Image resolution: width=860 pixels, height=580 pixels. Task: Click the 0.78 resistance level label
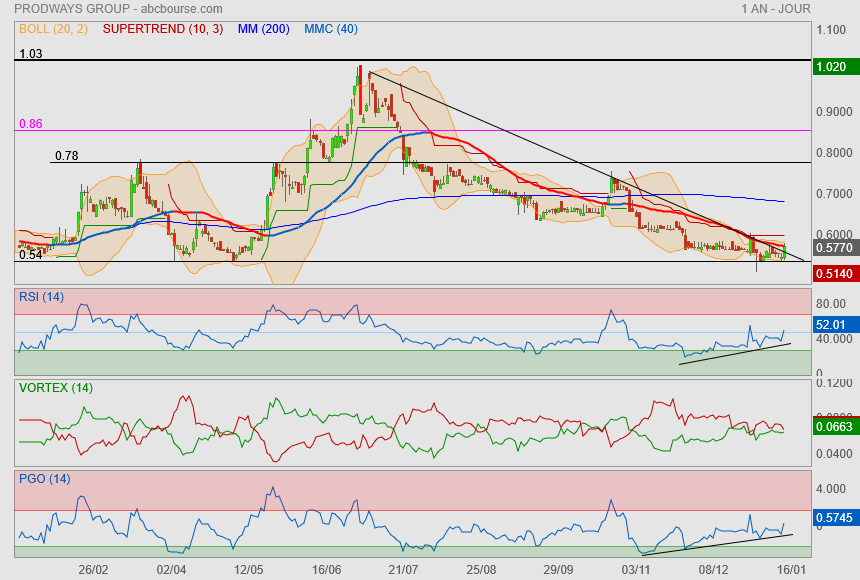tap(66, 156)
